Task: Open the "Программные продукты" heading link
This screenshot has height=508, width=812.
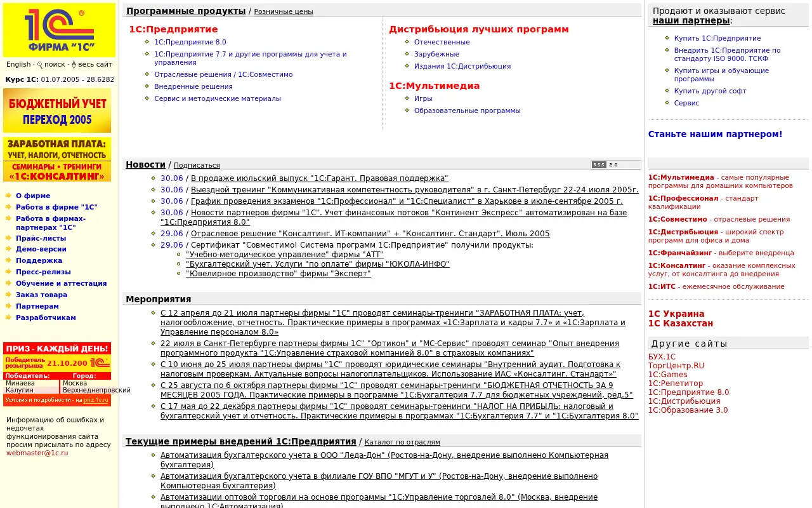Action: (x=186, y=11)
